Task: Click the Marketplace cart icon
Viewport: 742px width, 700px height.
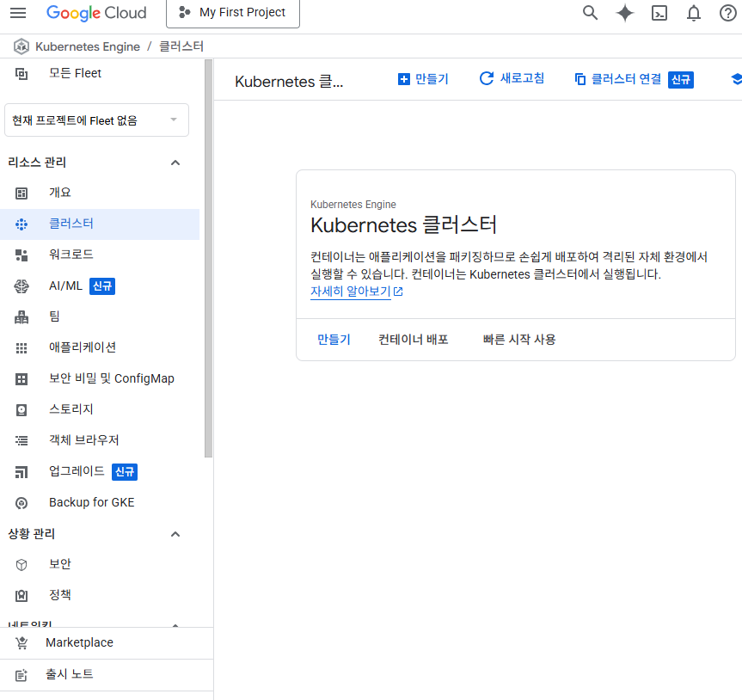Action: click(21, 642)
